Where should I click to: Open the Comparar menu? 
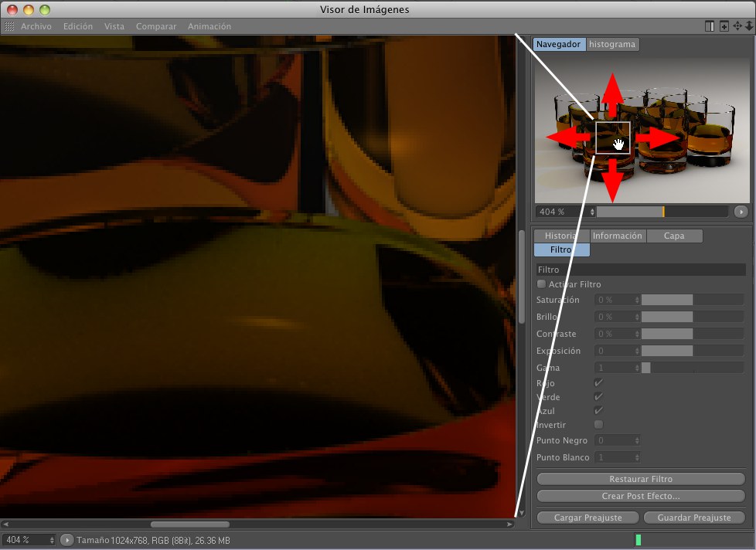point(155,26)
